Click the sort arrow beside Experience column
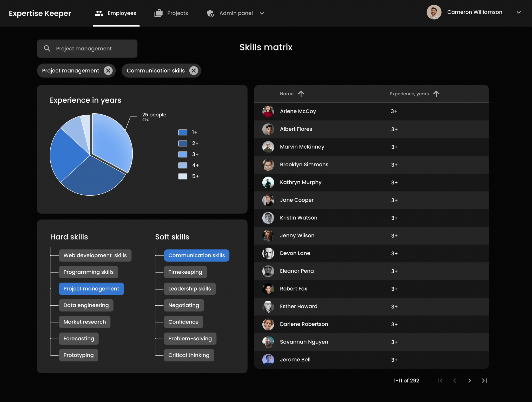 pyautogui.click(x=436, y=94)
